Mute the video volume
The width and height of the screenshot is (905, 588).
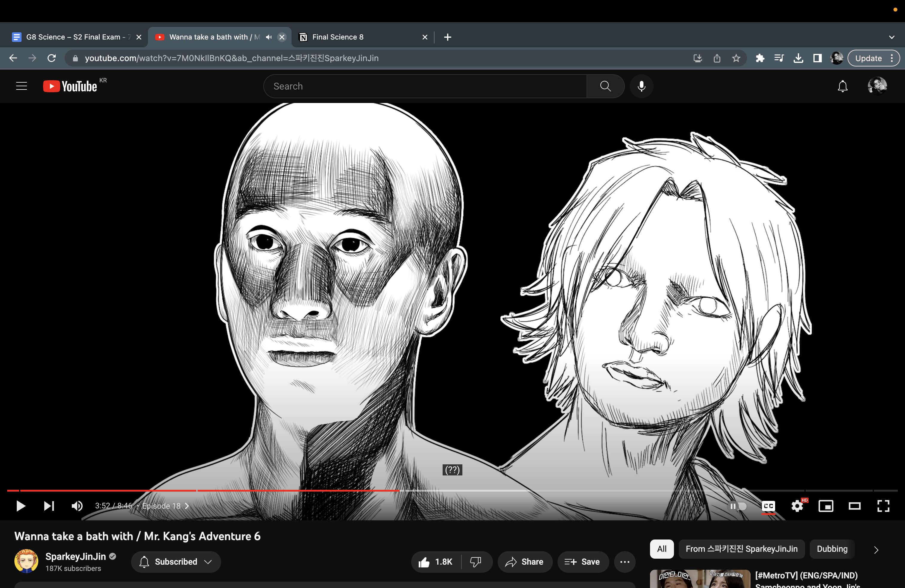[77, 506]
